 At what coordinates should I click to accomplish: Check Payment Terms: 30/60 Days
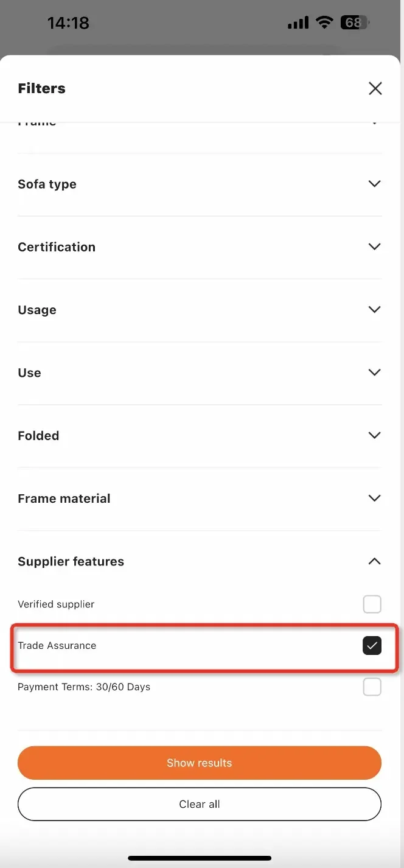point(372,687)
